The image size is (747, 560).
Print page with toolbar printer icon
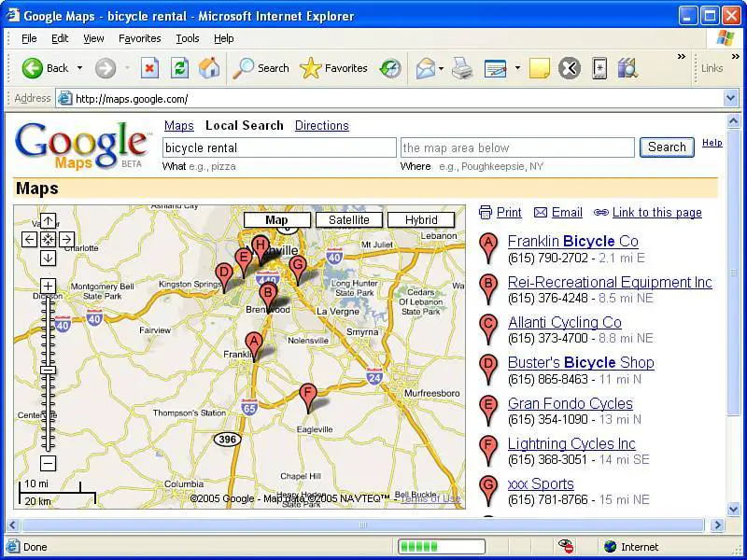coord(462,68)
